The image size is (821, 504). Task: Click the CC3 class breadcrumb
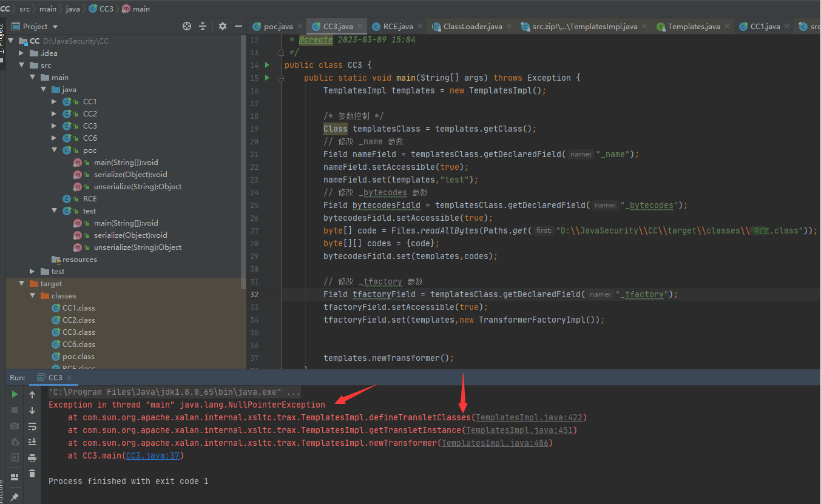tap(101, 9)
